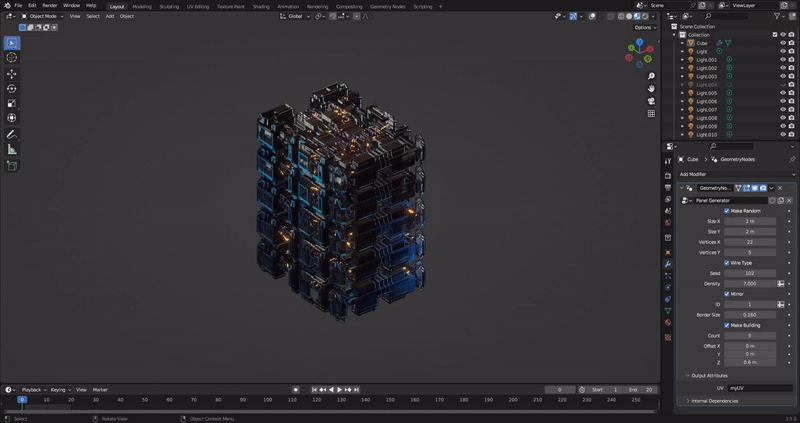Open the viewport Options dropdown
This screenshot has height=423, width=800.
(645, 28)
